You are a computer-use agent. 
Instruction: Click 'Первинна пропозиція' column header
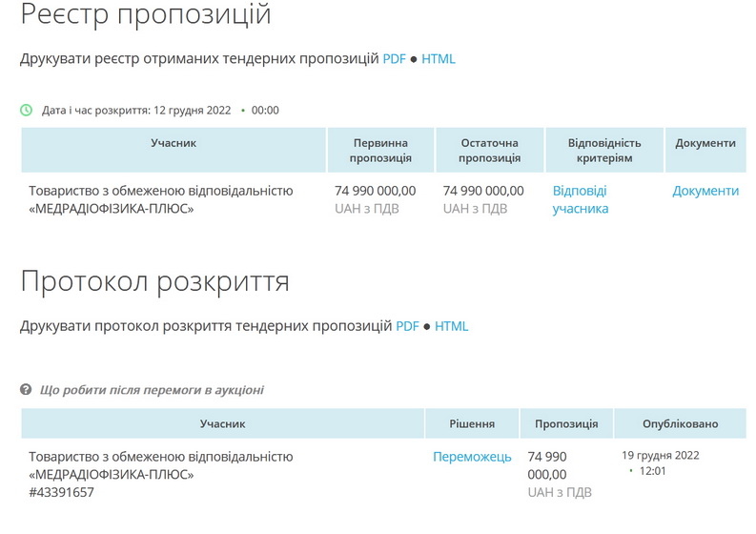[380, 151]
